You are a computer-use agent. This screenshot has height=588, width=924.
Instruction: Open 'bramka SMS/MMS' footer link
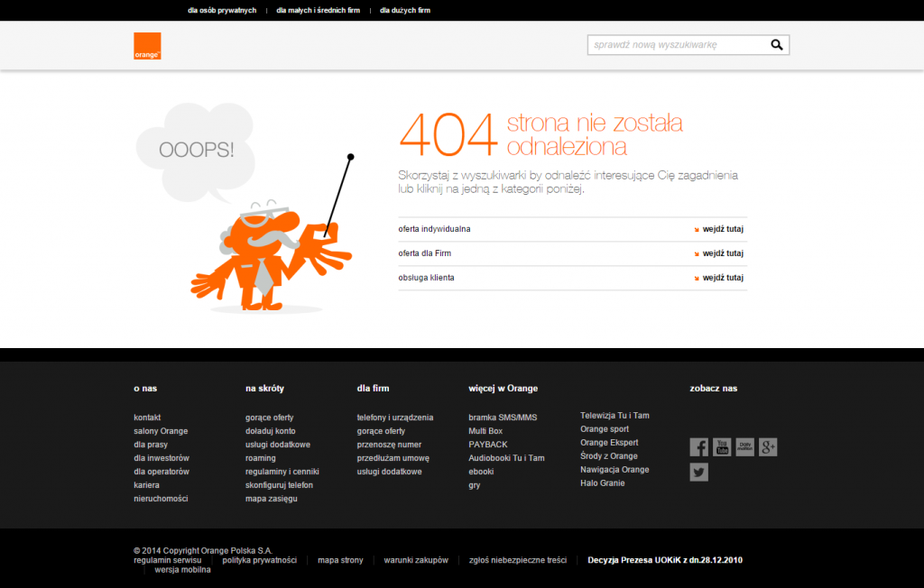pos(503,418)
